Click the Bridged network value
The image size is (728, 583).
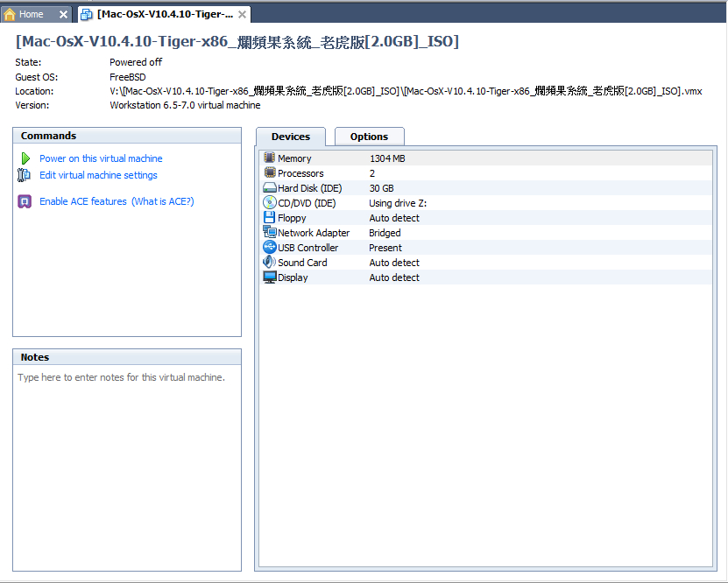click(385, 233)
